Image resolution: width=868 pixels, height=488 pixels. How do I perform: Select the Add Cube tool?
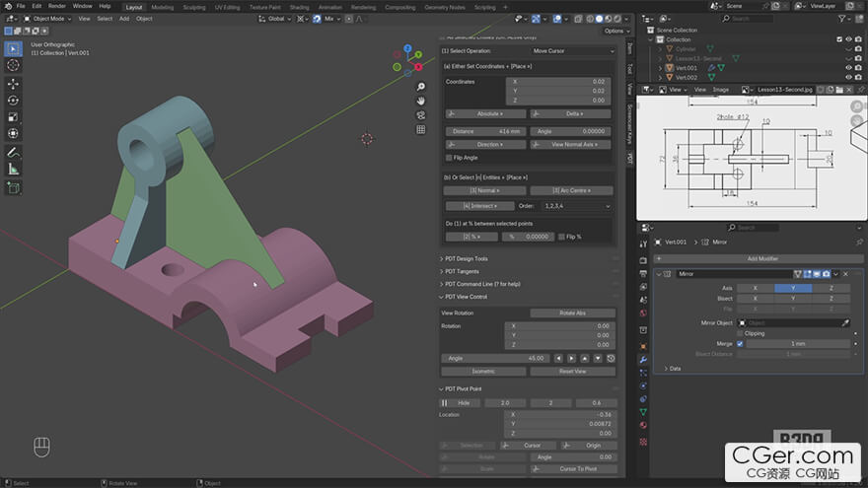(x=13, y=187)
